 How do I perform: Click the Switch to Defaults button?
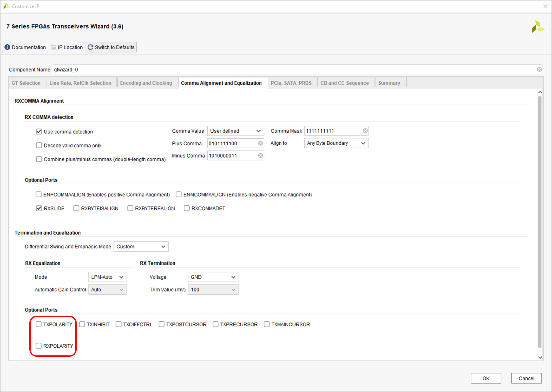point(111,47)
